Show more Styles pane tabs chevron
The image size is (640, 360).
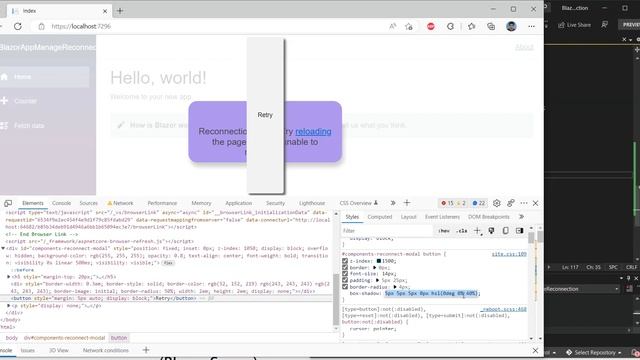click(x=521, y=217)
